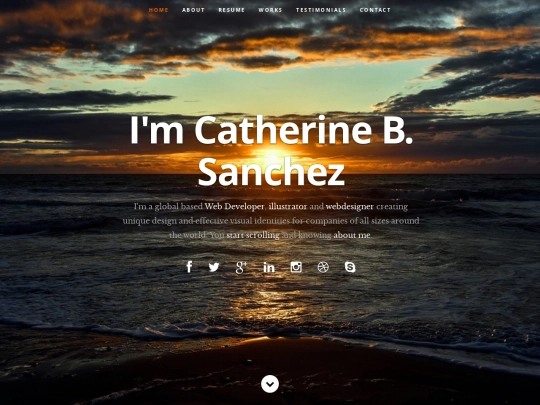Follow the 'start scrolling' text link
This screenshot has width=540, height=405.
253,235
